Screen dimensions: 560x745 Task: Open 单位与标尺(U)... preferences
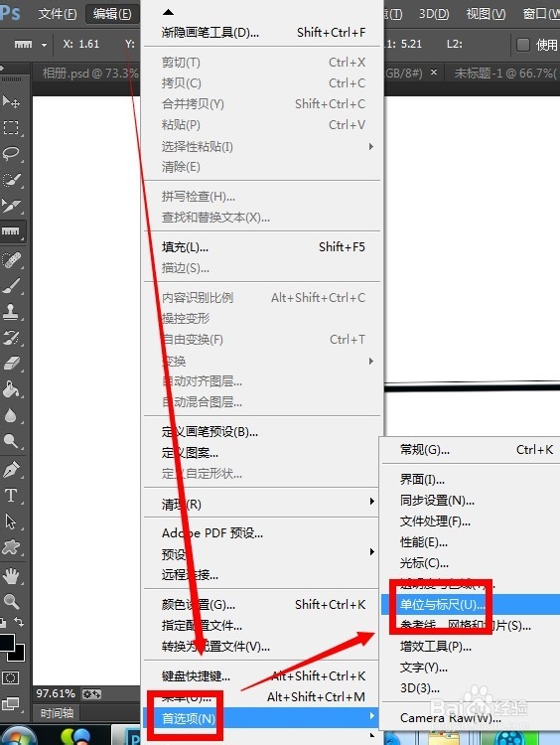471,604
